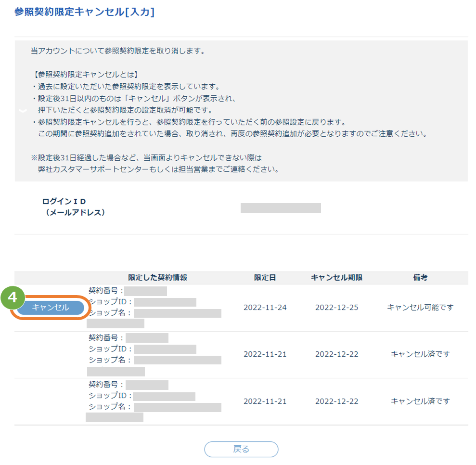The image size is (476, 465).
Task: Select the 2022-12-25 キャンセル期限 cell
Action: [x=336, y=308]
